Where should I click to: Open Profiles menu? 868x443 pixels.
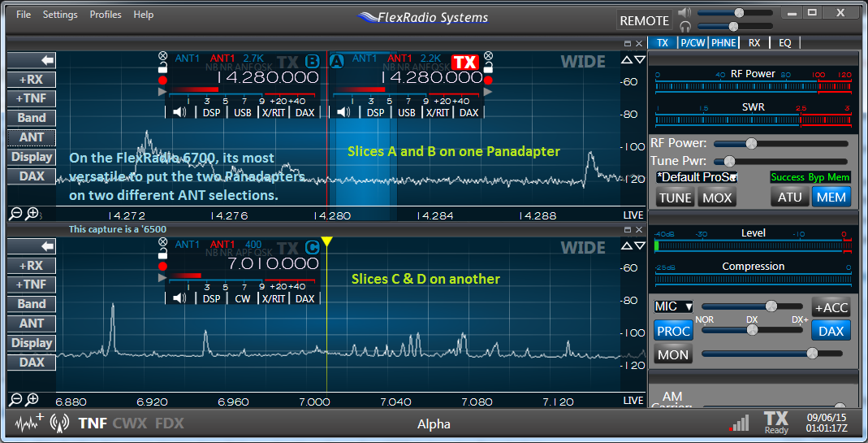[106, 15]
